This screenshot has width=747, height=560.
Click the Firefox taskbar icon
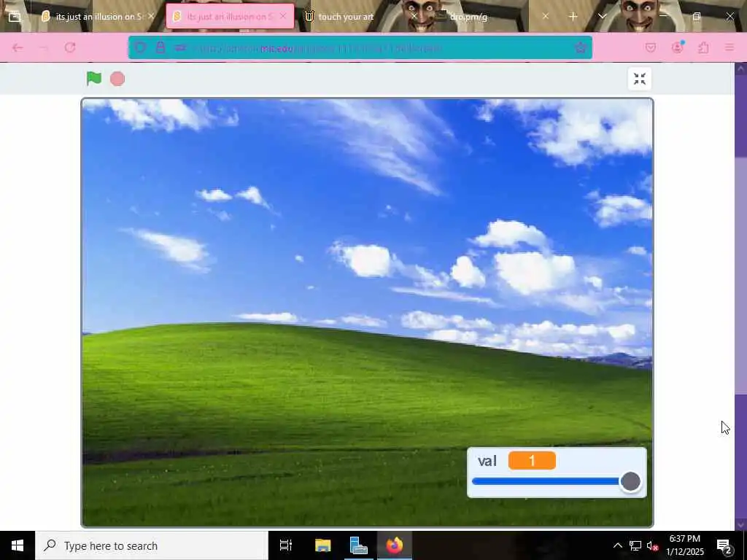tap(395, 545)
